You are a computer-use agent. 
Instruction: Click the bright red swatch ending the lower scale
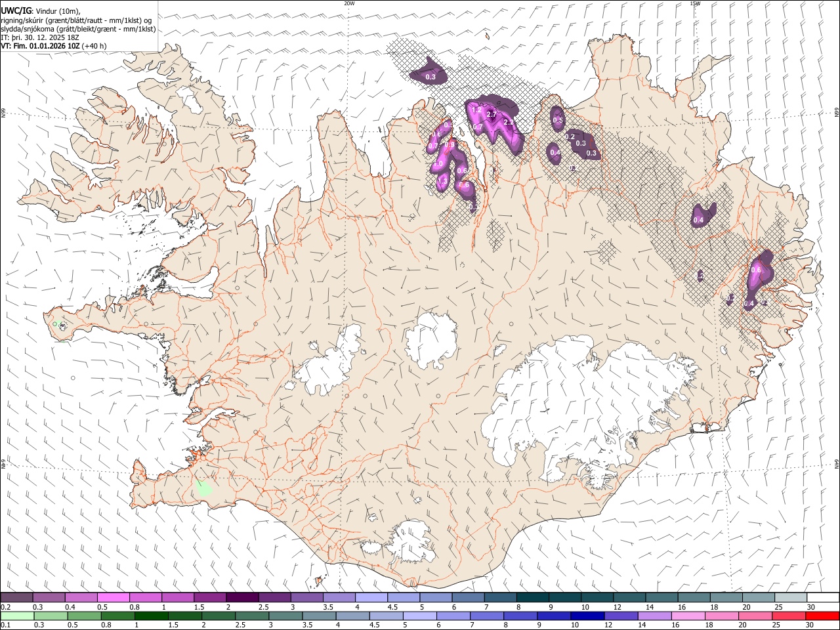pyautogui.click(x=822, y=616)
